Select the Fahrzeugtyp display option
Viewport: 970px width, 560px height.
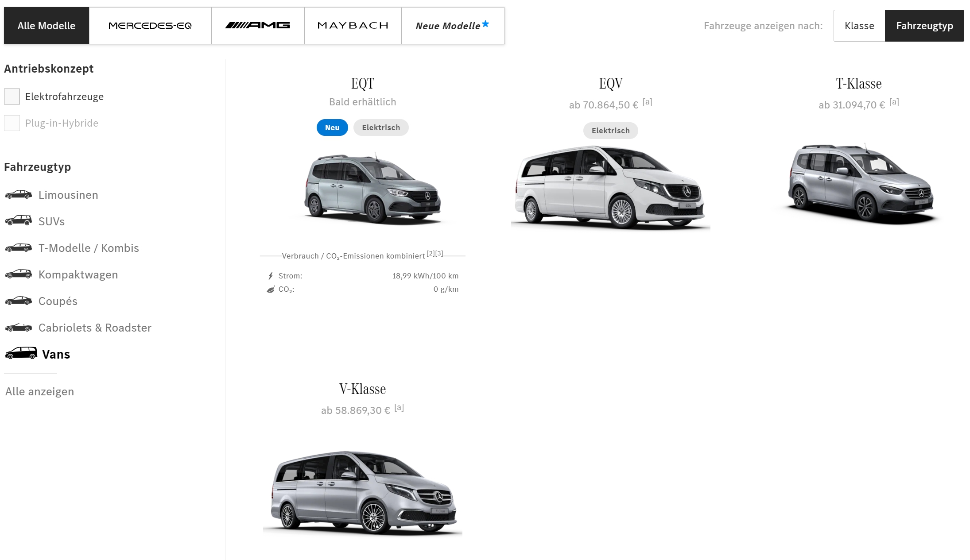(x=924, y=26)
